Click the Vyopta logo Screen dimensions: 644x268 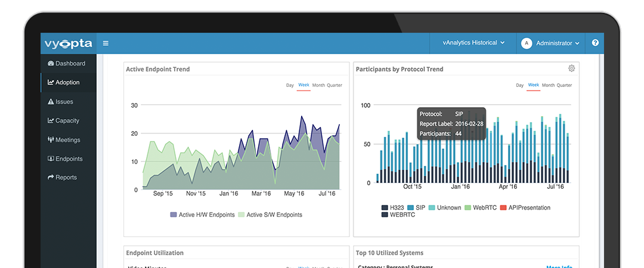[69, 43]
